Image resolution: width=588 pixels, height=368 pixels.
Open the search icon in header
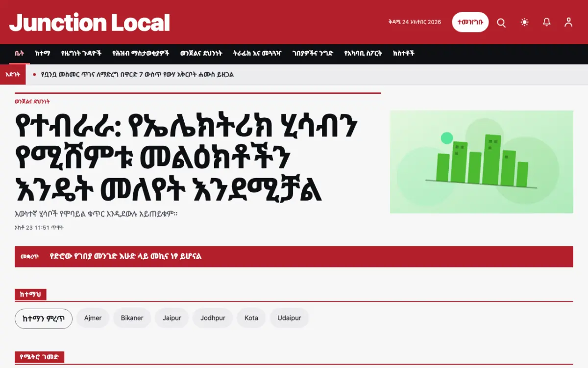(x=501, y=23)
